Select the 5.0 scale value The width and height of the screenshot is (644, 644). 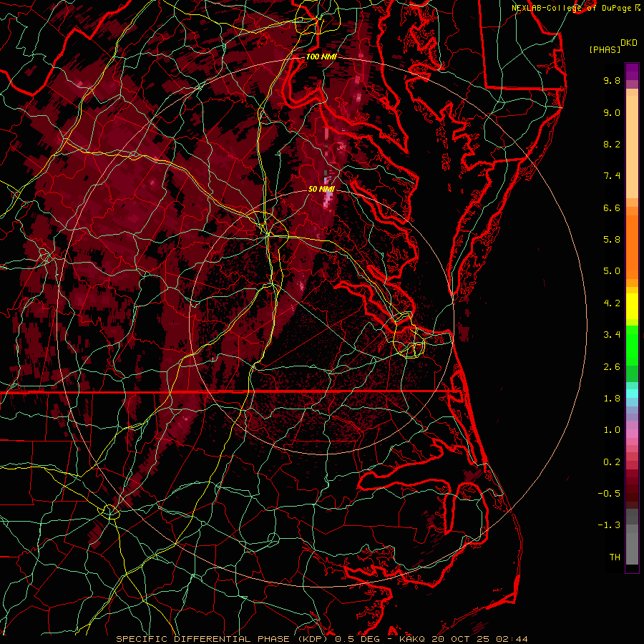pos(612,271)
